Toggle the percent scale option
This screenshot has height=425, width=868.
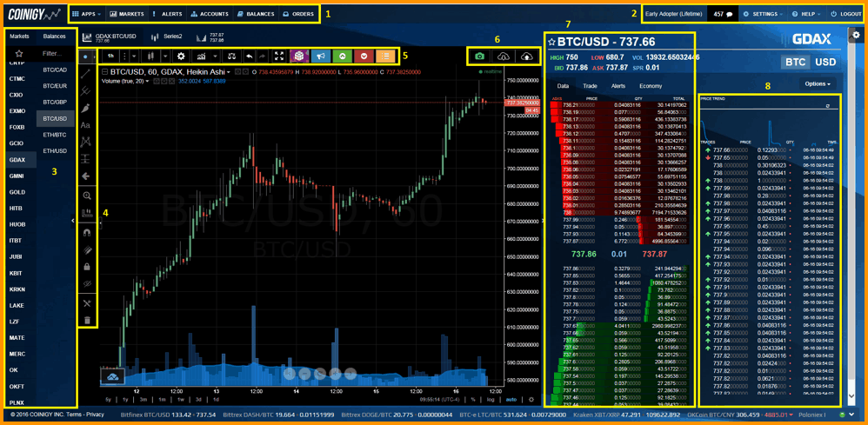point(473,399)
